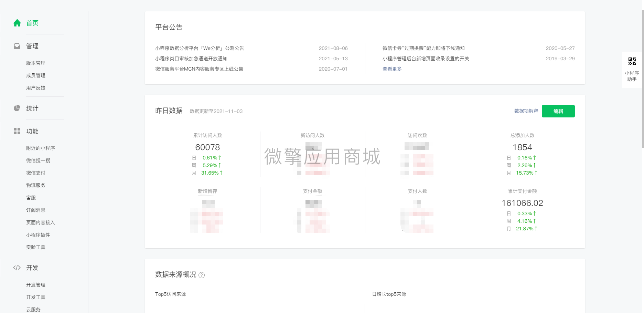This screenshot has height=313, width=644.
Task: Click the 新增留存 label
Action: [207, 191]
